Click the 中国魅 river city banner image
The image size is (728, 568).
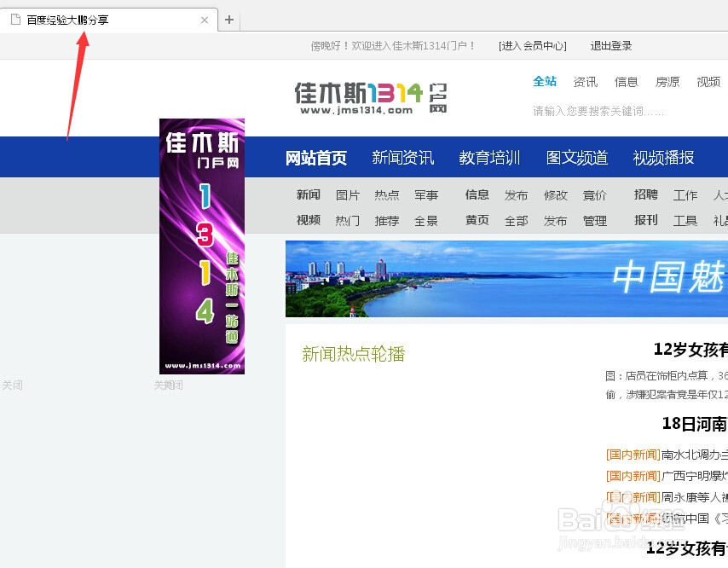(506, 279)
